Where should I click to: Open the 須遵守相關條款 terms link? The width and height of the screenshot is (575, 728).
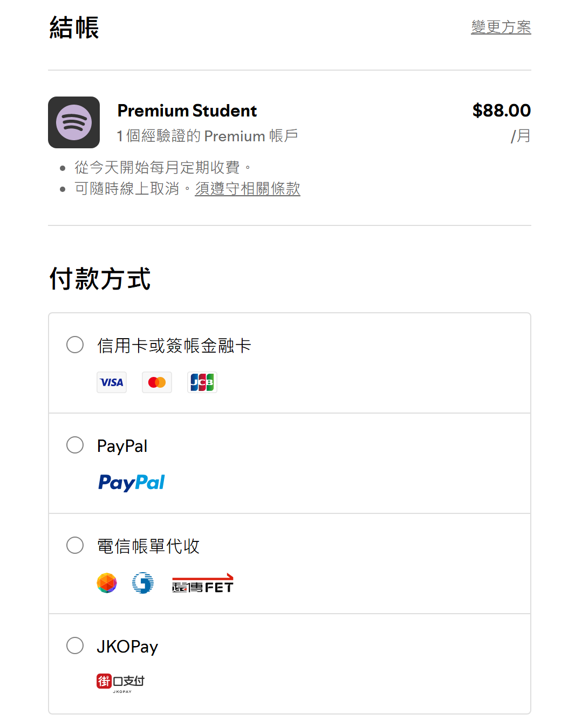(x=248, y=189)
